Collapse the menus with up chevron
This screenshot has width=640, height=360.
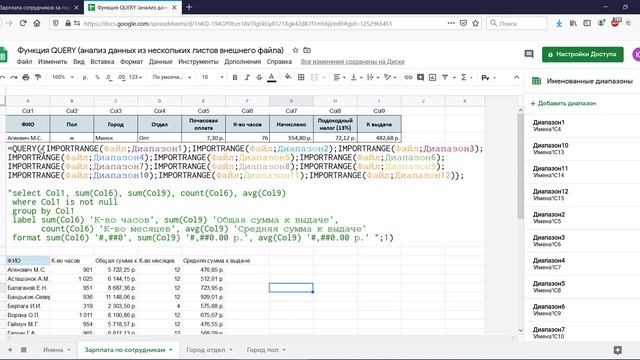516,77
